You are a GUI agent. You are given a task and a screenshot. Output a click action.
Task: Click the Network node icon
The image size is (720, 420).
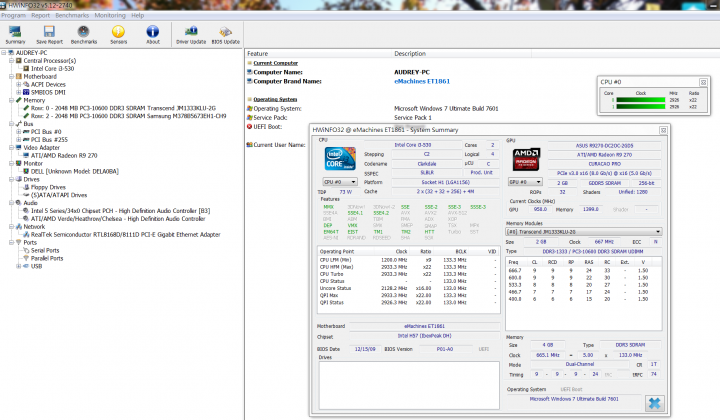pos(19,227)
